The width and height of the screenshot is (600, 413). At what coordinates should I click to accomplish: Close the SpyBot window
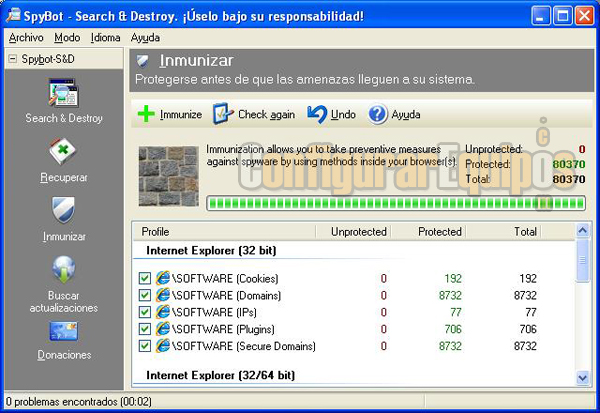tap(584, 16)
